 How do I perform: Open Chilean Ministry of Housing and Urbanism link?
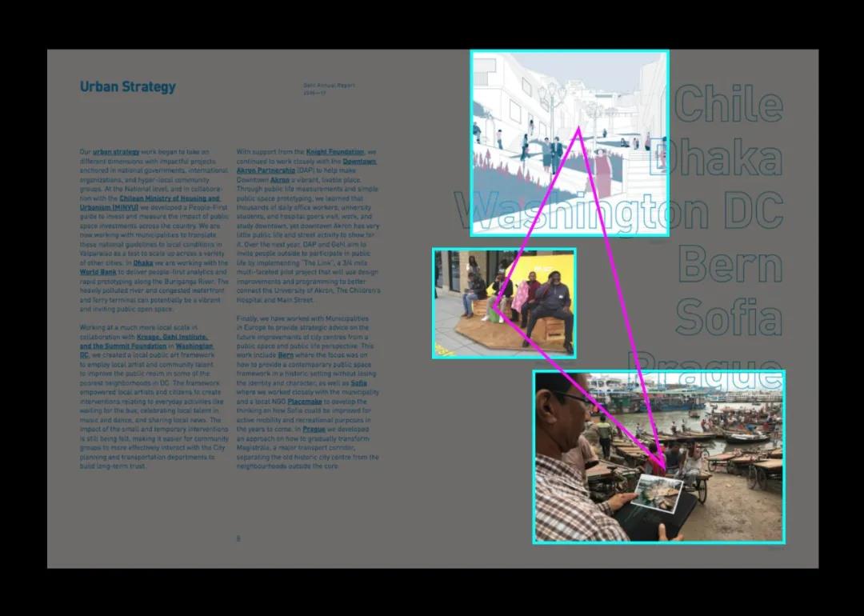click(x=150, y=202)
